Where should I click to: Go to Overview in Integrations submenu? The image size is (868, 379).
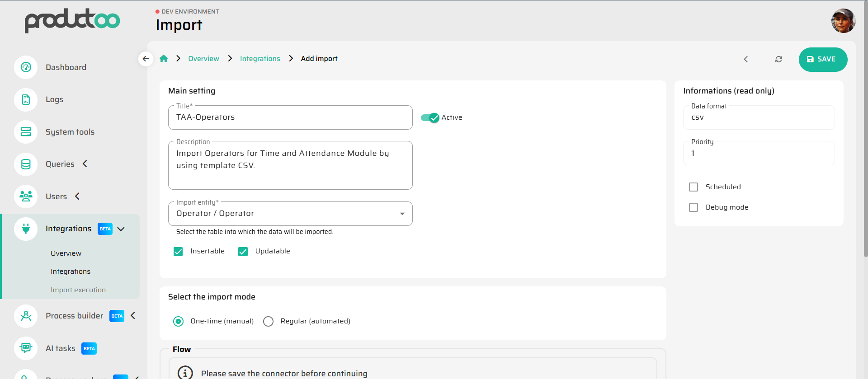pyautogui.click(x=66, y=253)
